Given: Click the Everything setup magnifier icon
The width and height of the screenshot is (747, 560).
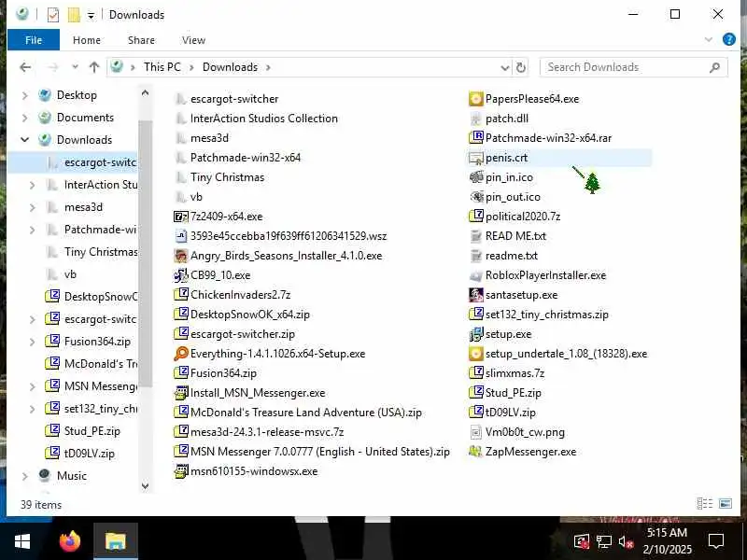Looking at the screenshot, I should click(180, 354).
